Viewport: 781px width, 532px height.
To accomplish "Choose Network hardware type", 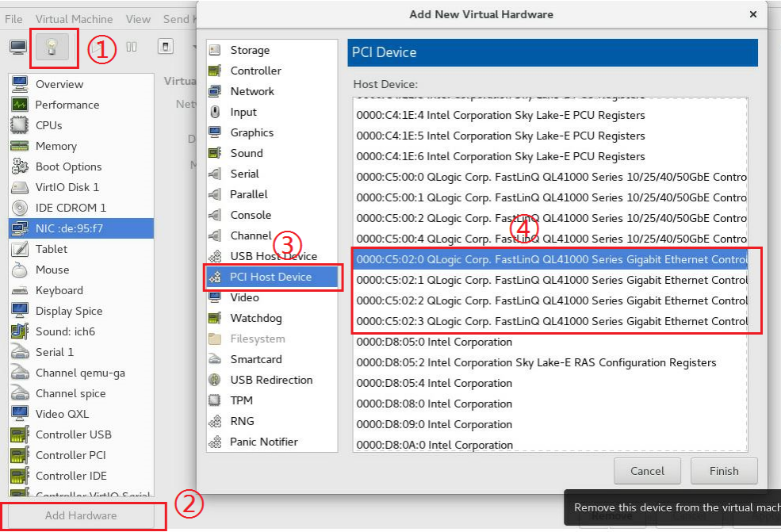I will (272, 91).
